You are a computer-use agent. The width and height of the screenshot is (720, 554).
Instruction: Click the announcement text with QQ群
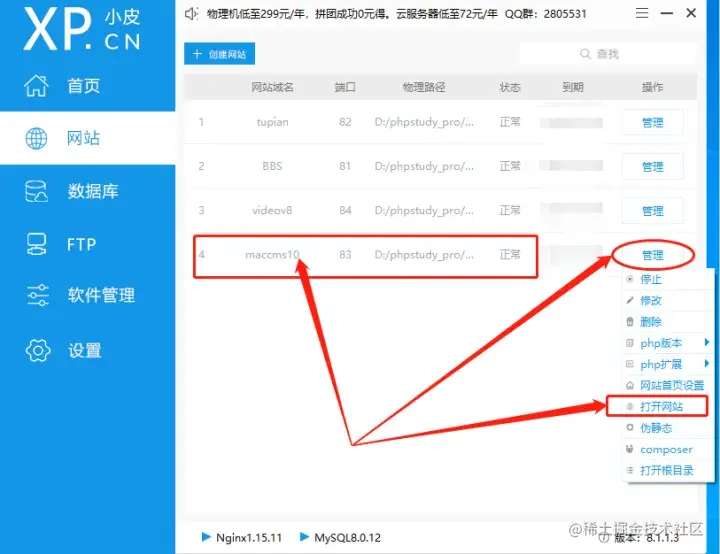[x=397, y=14]
